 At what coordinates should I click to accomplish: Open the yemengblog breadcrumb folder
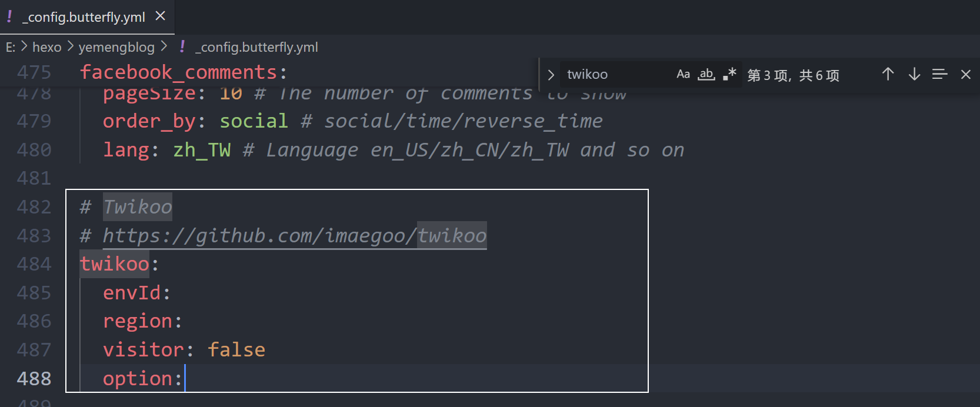pyautogui.click(x=116, y=47)
